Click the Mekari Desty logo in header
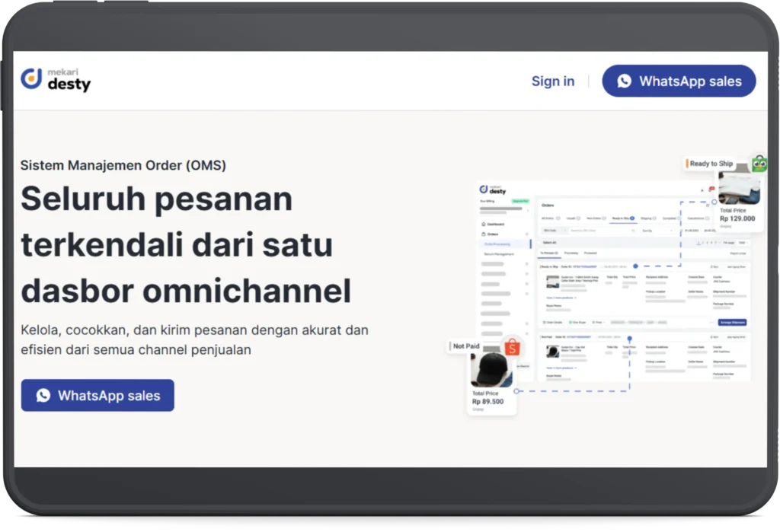The width and height of the screenshot is (780, 532). (x=56, y=79)
